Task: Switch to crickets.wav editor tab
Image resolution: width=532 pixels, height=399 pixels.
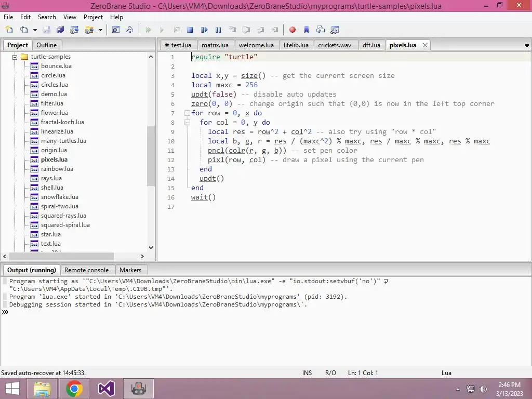Action: click(x=335, y=45)
